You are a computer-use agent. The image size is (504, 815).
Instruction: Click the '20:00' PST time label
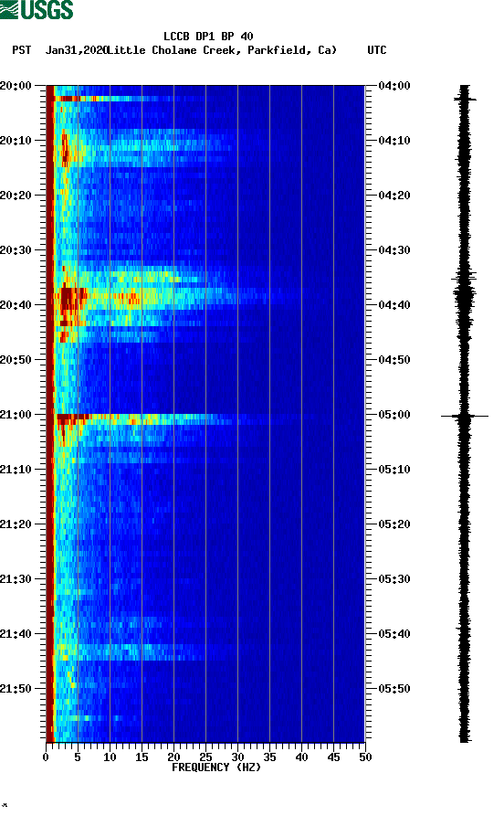coord(16,86)
